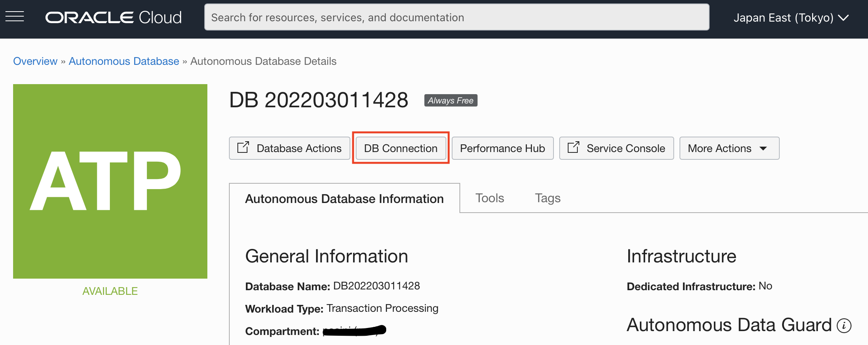Image resolution: width=868 pixels, height=345 pixels.
Task: Click the AVAILABLE status text
Action: (x=110, y=291)
